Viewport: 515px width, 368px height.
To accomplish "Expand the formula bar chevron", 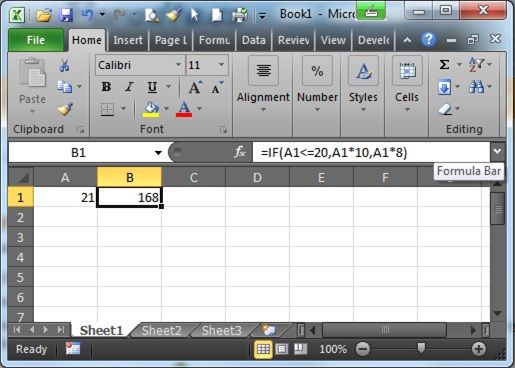I will coord(497,152).
